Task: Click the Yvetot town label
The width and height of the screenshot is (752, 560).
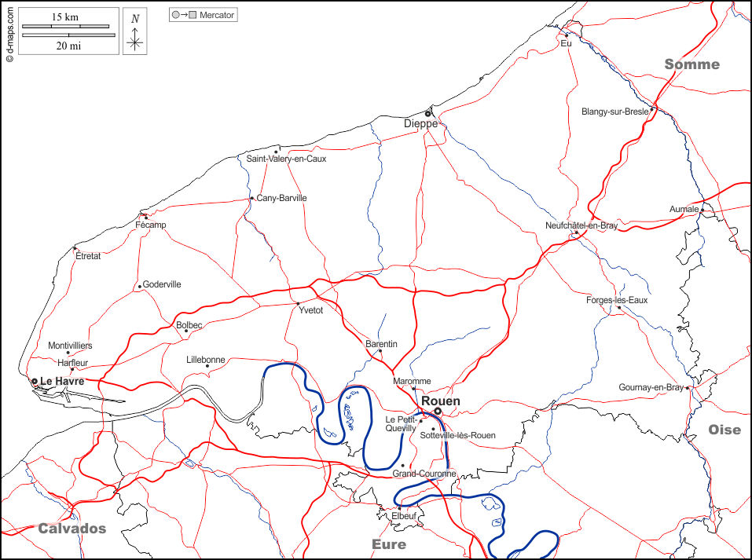Action: tap(310, 310)
